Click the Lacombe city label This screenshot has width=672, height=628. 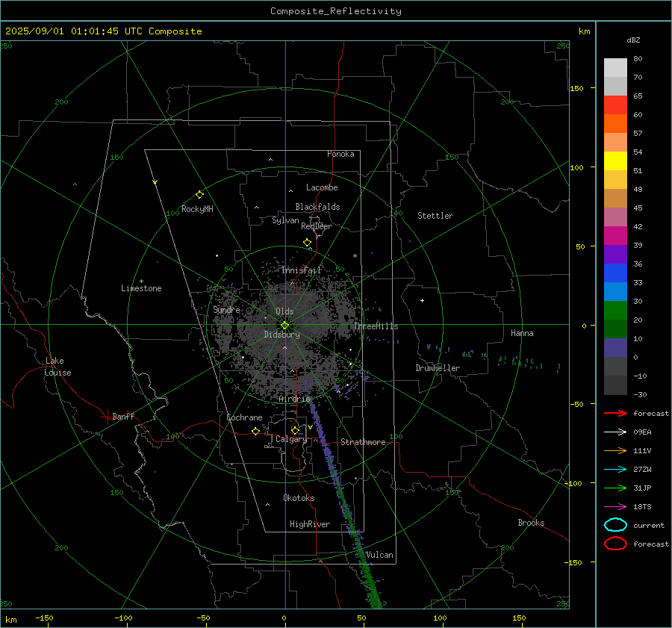click(322, 187)
